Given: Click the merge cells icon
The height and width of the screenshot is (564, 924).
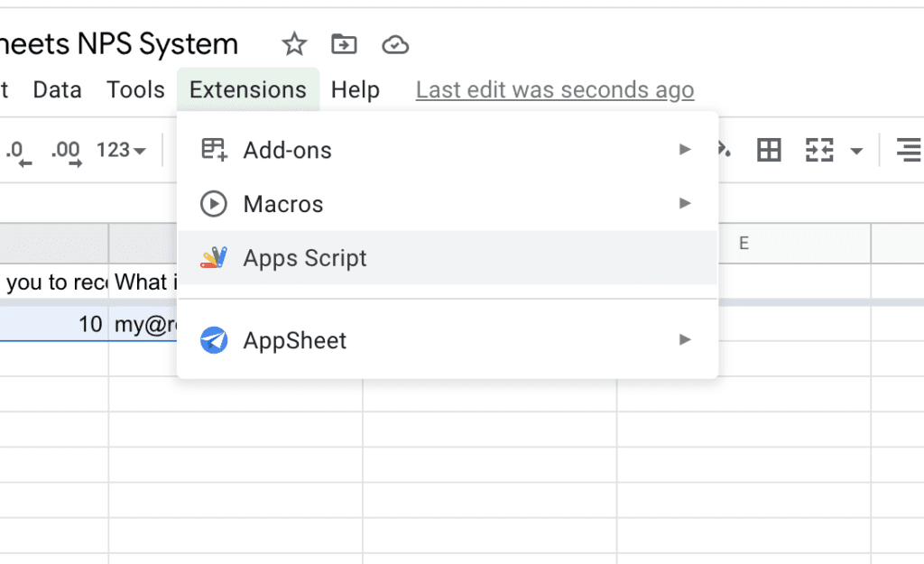Looking at the screenshot, I should [819, 151].
